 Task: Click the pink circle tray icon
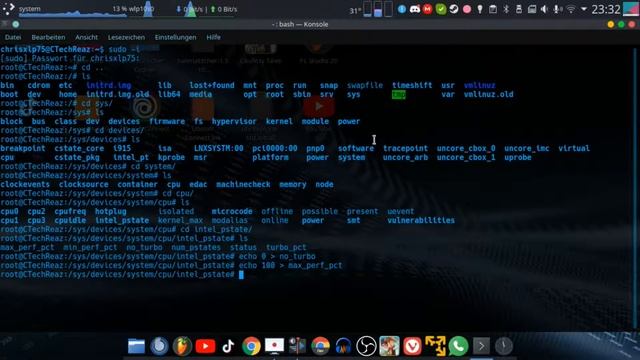[467, 9]
